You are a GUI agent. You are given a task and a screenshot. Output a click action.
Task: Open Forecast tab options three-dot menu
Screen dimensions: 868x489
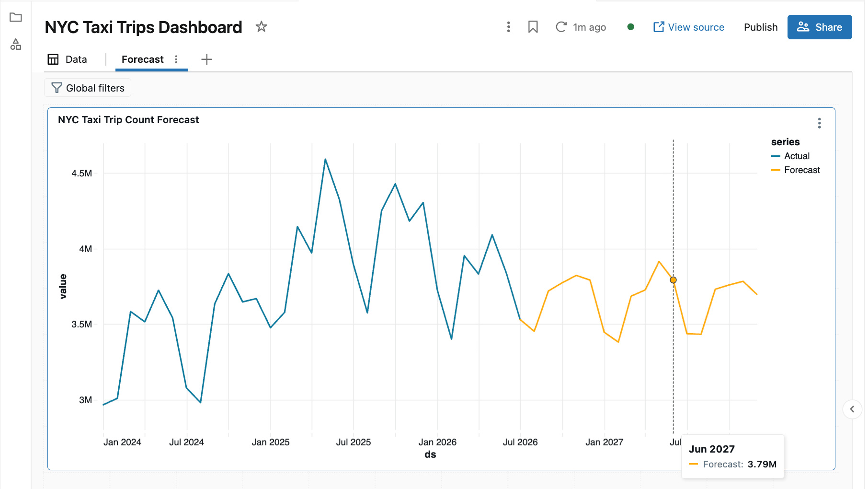176,59
